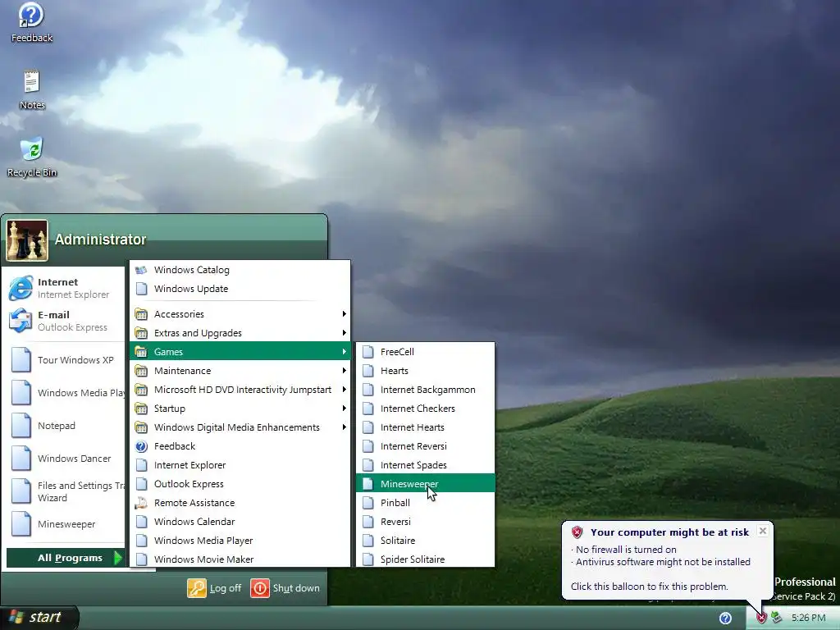Open Windows Update in All Programs
840x630 pixels.
tap(240, 289)
